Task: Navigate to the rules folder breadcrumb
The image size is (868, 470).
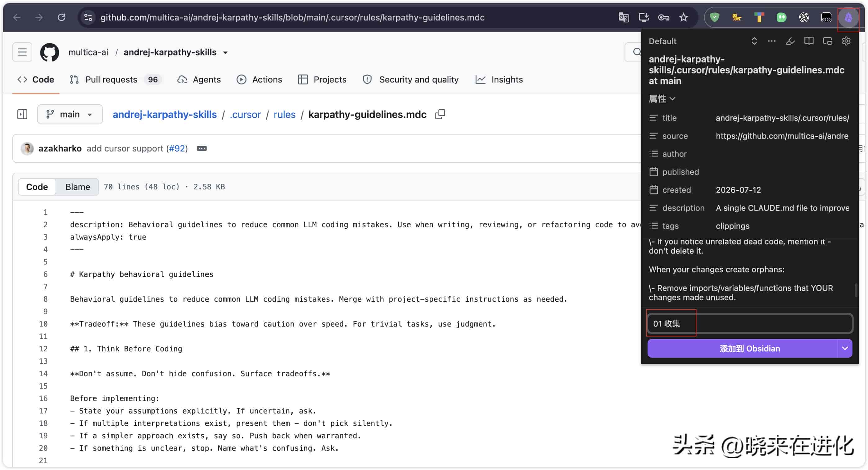Action: coord(284,115)
